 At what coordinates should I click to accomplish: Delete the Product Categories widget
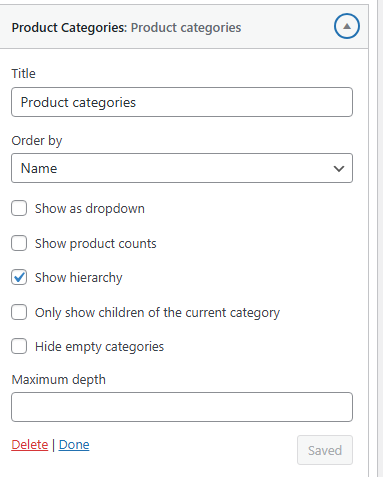(x=30, y=445)
